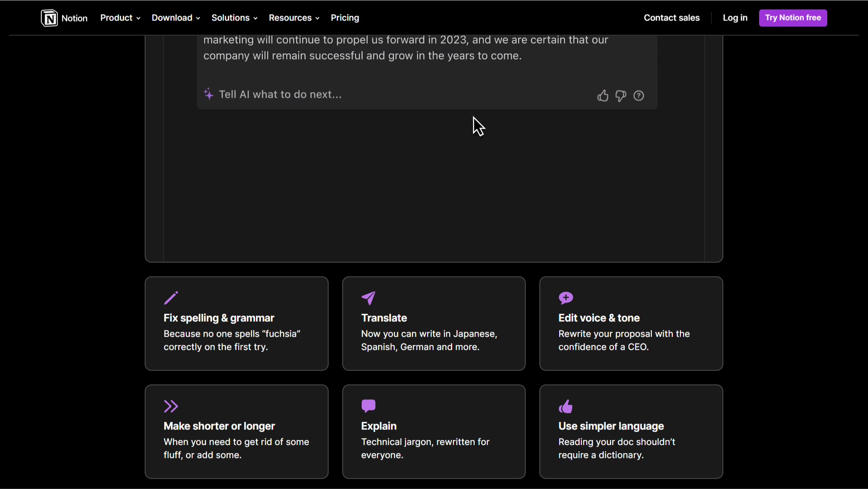
Task: Click the double chevron shorter or longer icon
Action: pyautogui.click(x=171, y=406)
